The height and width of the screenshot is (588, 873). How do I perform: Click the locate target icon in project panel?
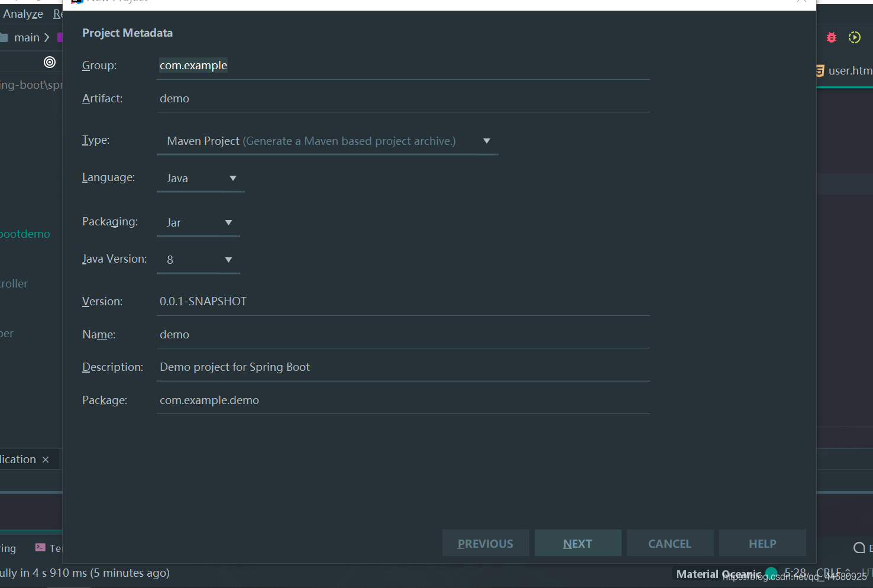tap(50, 62)
